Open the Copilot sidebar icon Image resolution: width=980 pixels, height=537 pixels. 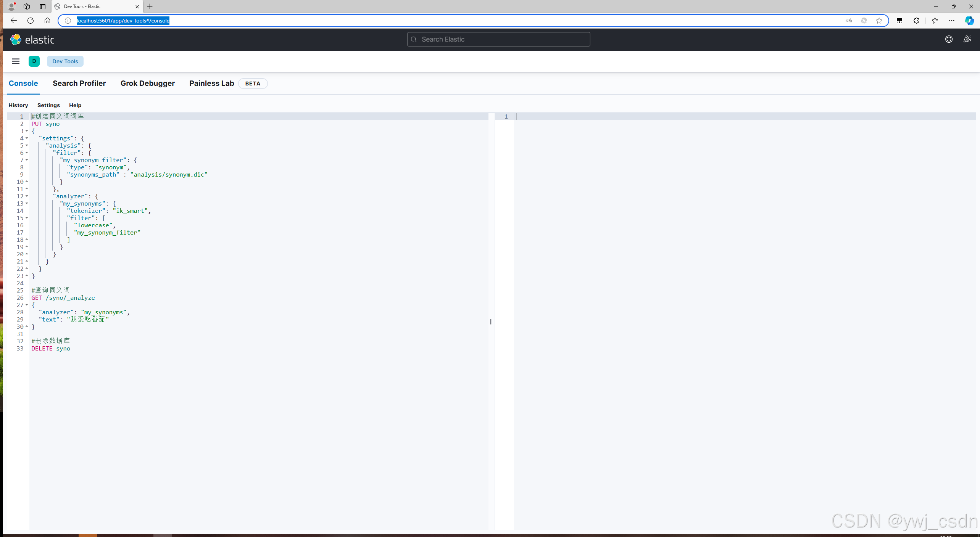pyautogui.click(x=969, y=21)
